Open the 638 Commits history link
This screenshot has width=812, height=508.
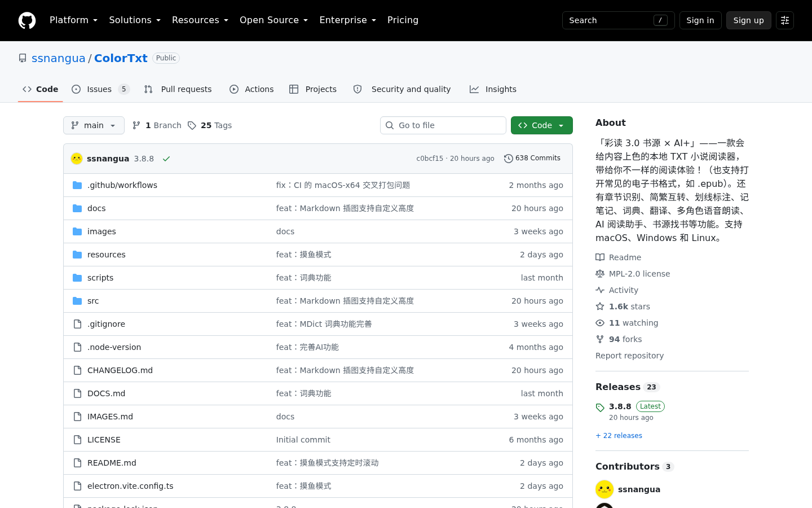532,159
